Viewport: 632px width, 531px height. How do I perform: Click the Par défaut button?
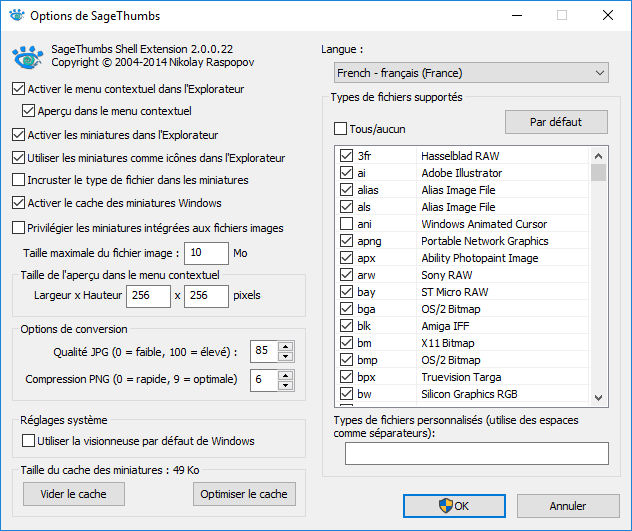tap(556, 122)
